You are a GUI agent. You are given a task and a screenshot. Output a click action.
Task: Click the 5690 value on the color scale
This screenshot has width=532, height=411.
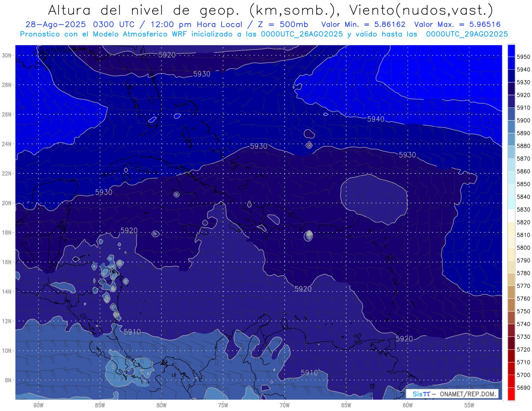click(x=524, y=388)
